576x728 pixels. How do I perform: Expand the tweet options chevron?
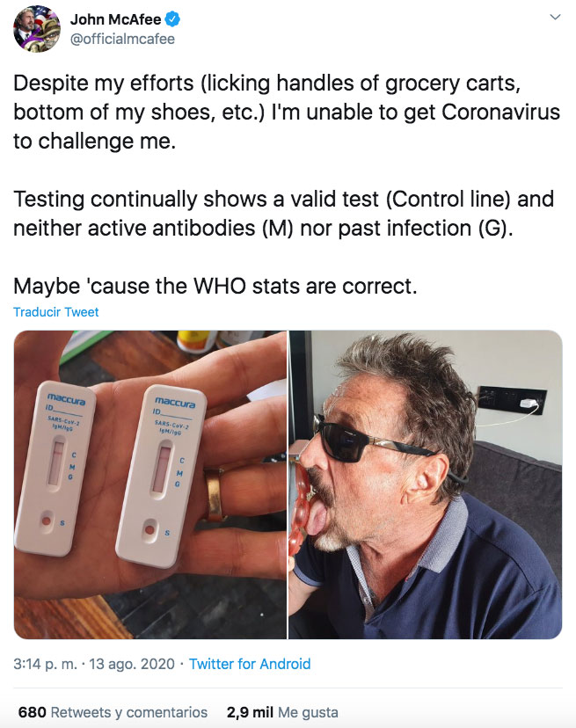555,18
